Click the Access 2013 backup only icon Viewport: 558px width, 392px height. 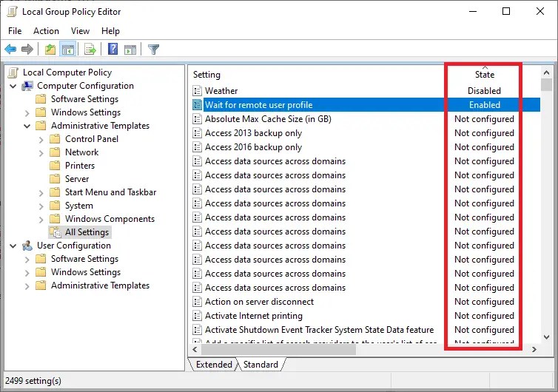197,133
